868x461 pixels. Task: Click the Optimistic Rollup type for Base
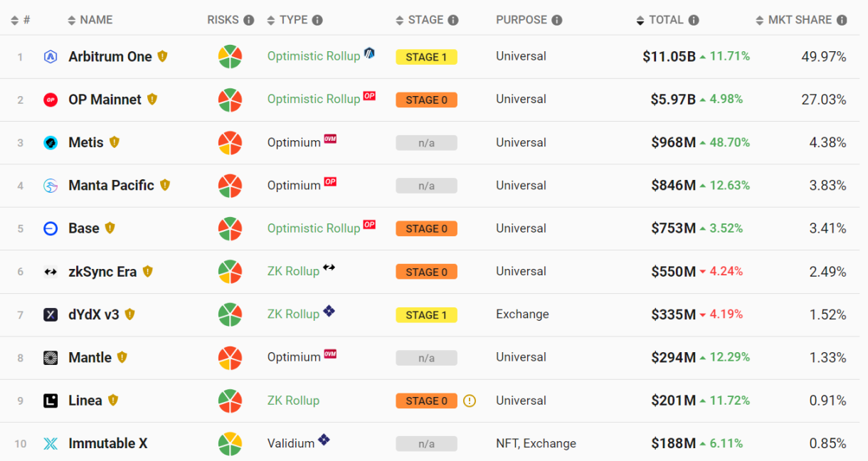click(314, 228)
